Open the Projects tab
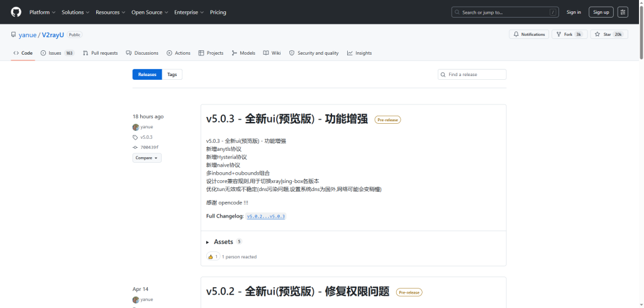This screenshot has height=308, width=644. [211, 53]
